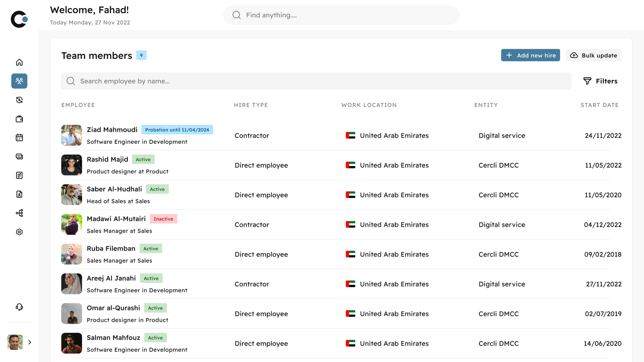Click Salman Mahfouz's name
This screenshot has width=644, height=362.
(114, 337)
